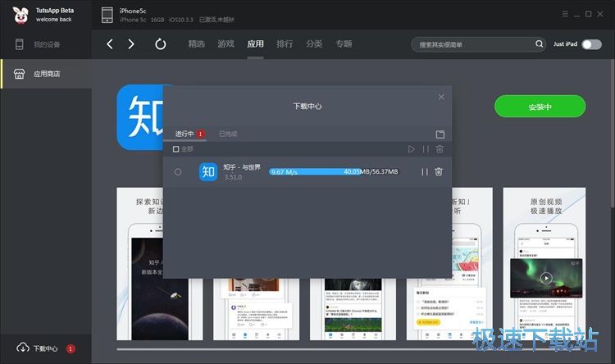Open the 原创视频 极速播放 screenshot
The height and width of the screenshot is (364, 615).
click(544, 264)
